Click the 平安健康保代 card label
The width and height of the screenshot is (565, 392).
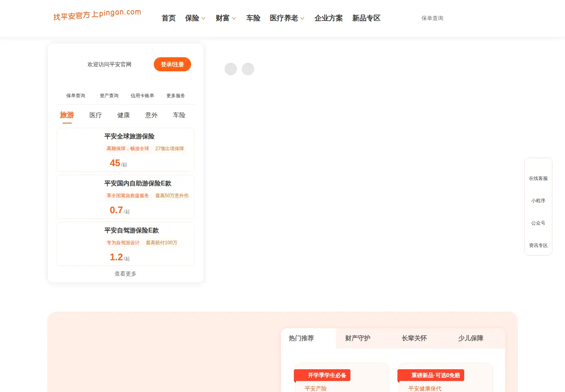[425, 388]
